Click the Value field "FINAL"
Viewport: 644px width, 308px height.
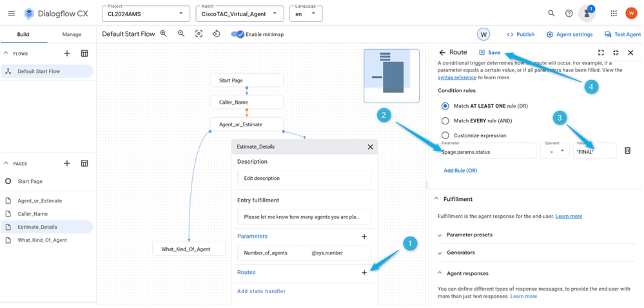point(595,151)
